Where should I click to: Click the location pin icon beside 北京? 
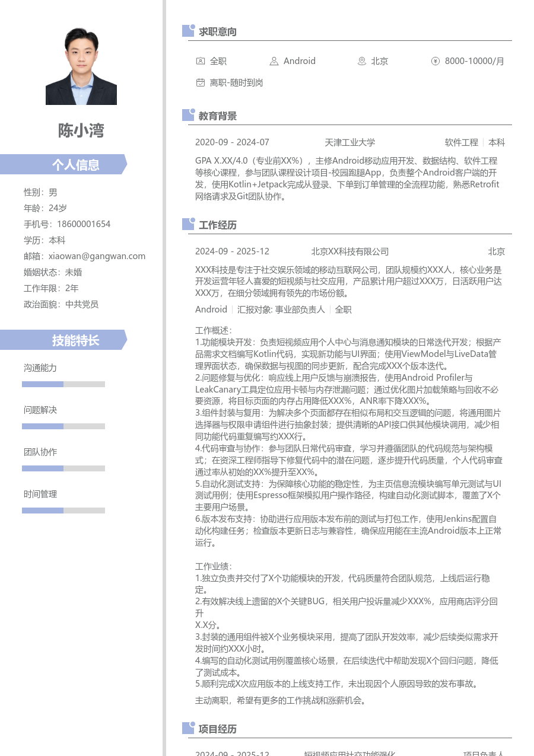(362, 60)
